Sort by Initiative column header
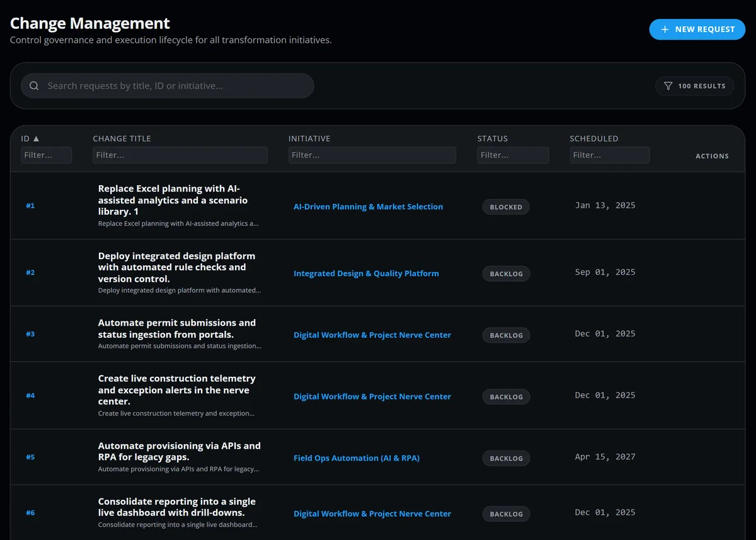Viewport: 756px width, 540px height. (309, 139)
